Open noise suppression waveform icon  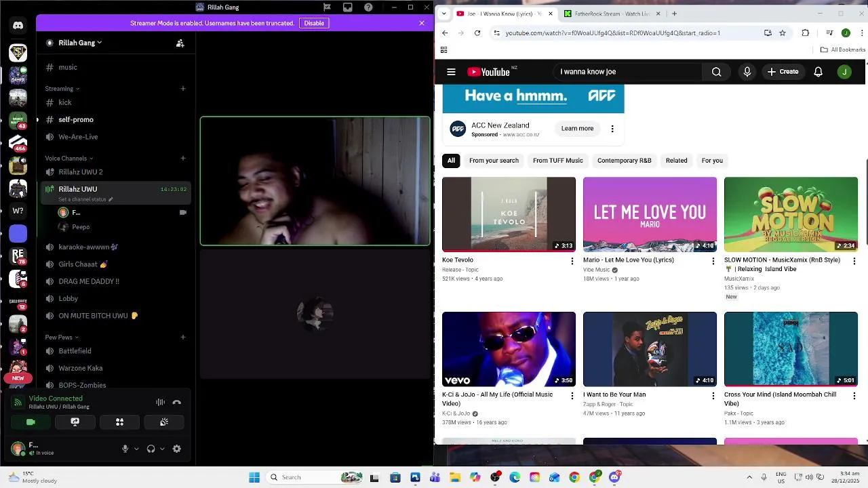click(x=160, y=402)
